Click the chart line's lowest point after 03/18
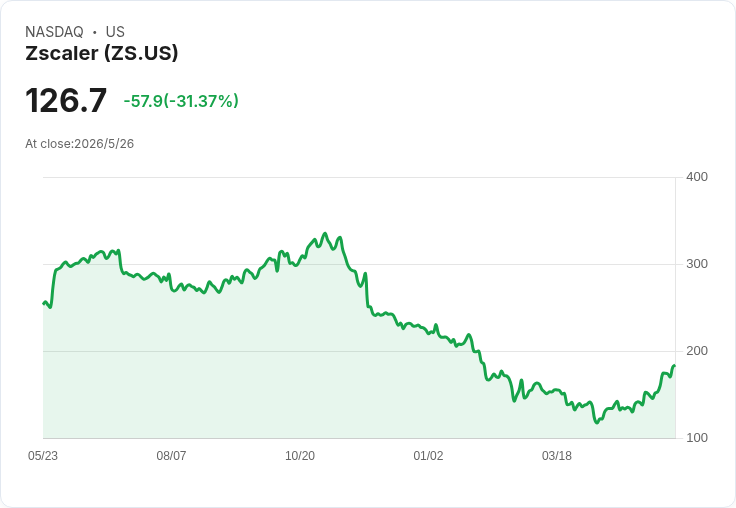736x508 pixels. [597, 422]
